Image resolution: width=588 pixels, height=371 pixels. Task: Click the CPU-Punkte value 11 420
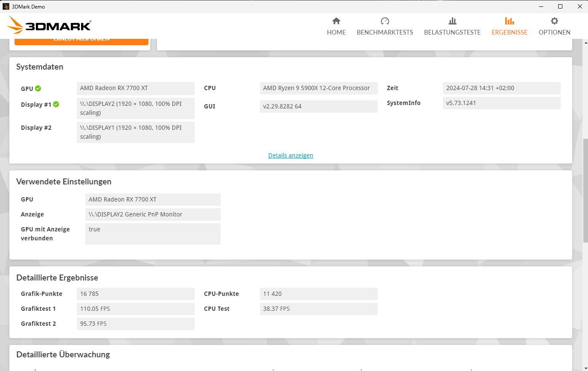click(x=319, y=294)
